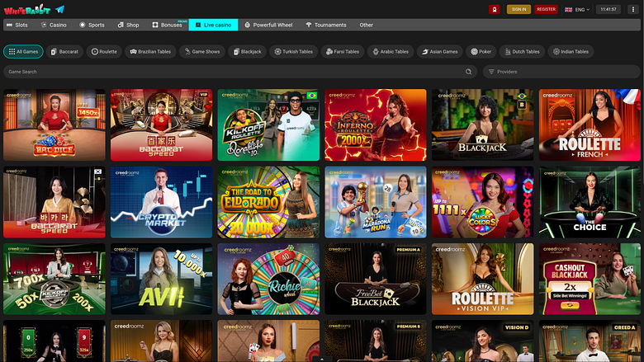644x362 pixels.
Task: Open FreeBet Blackjack Premium A
Action: pos(376,280)
